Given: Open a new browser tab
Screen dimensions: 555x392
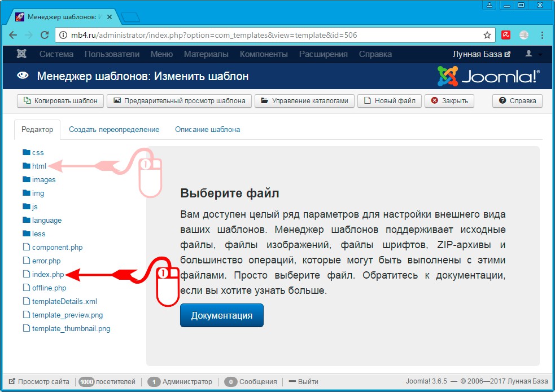Looking at the screenshot, I should [x=130, y=17].
